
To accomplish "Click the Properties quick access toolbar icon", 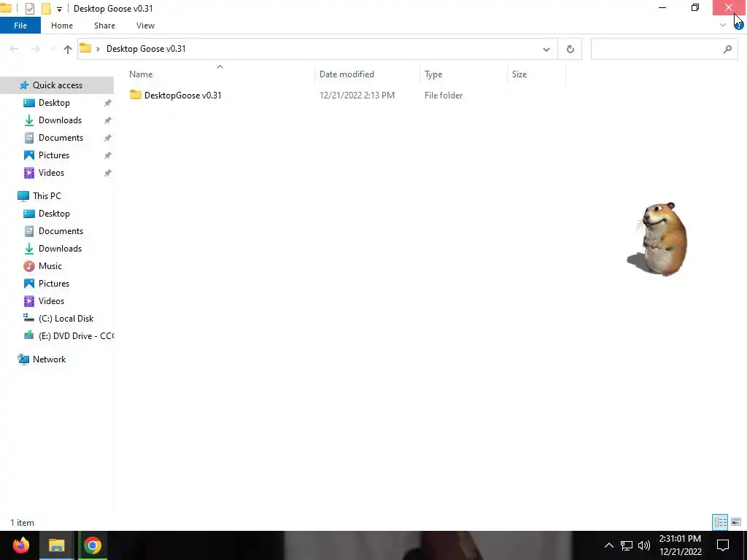I will pos(29,9).
